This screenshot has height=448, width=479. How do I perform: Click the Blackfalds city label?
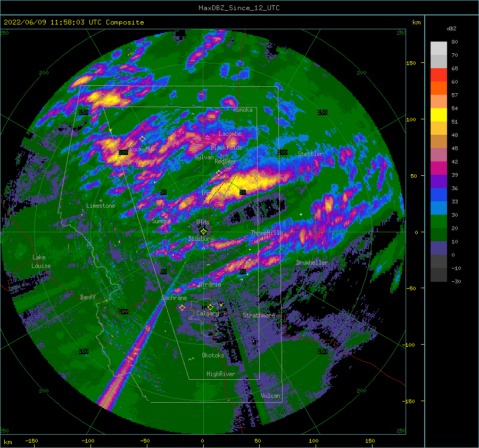pyautogui.click(x=226, y=148)
